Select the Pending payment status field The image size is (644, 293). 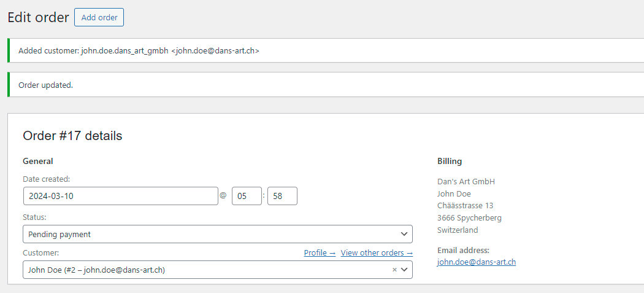click(x=218, y=234)
